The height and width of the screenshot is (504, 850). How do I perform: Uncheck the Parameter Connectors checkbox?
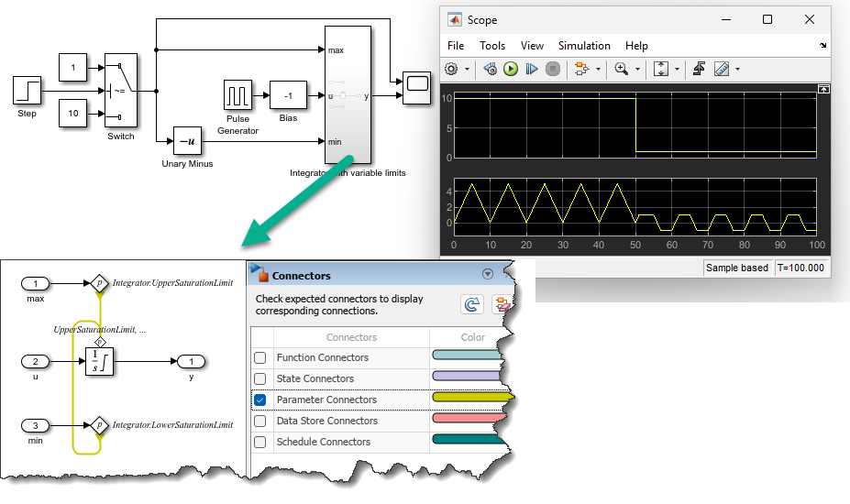[260, 400]
